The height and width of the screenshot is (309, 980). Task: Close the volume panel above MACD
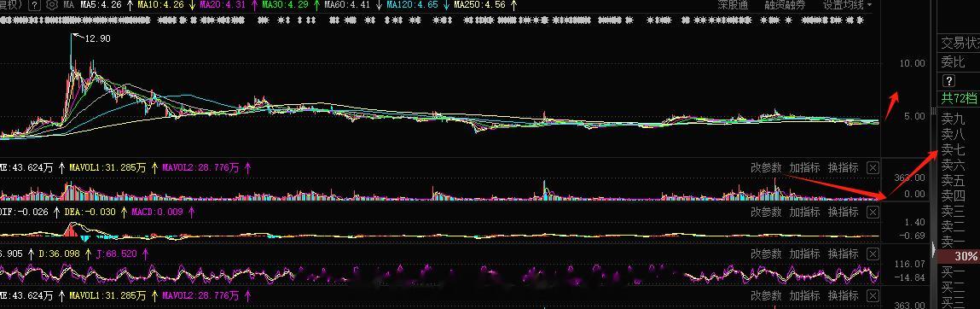[x=873, y=167]
